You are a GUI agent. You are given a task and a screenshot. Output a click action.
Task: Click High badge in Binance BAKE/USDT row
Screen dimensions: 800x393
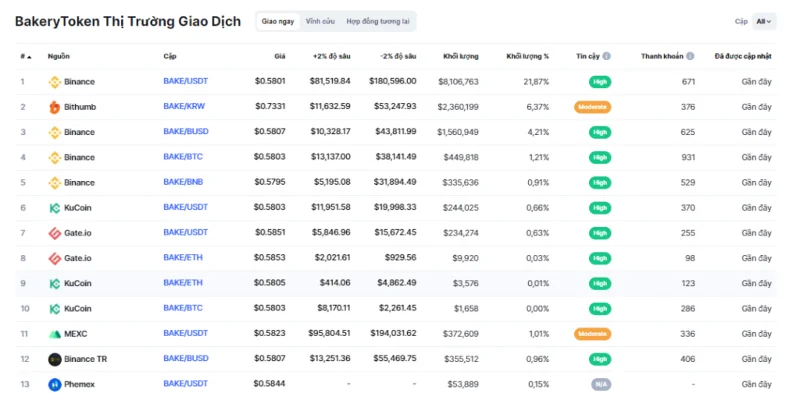[600, 82]
